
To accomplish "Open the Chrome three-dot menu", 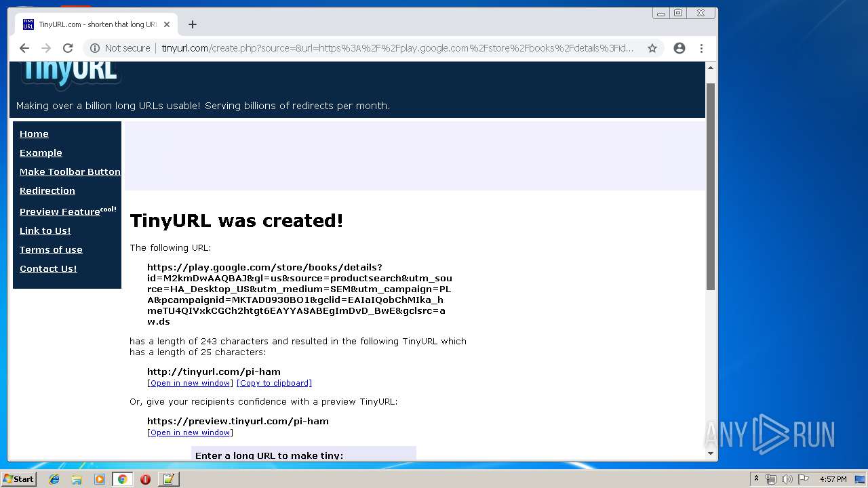I will pyautogui.click(x=701, y=48).
